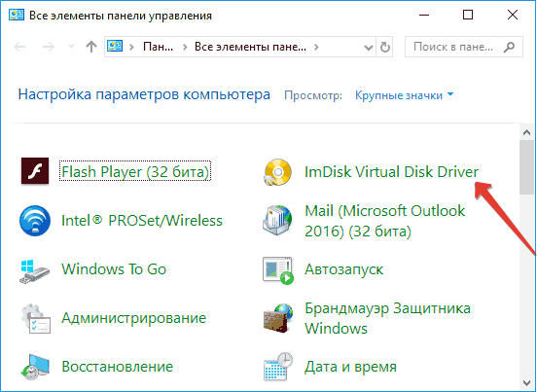
Task: Open the Брандмауэр firewall brick icon
Action: coord(278,318)
